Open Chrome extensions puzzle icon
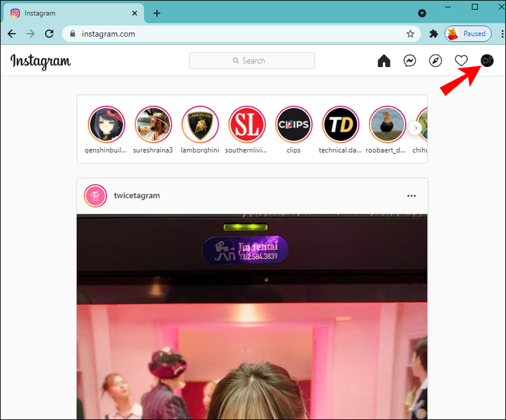Image resolution: width=506 pixels, height=420 pixels. pos(433,33)
